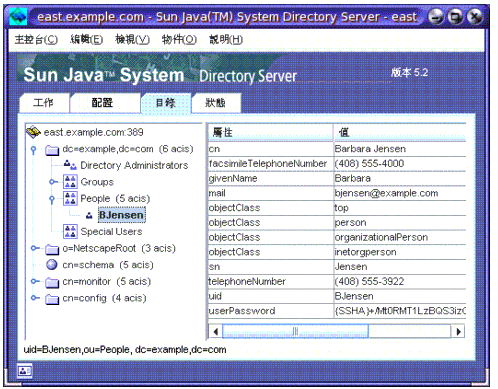The width and height of the screenshot is (498, 389).
Task: Select the People (5 acis) label
Action: coord(115,199)
